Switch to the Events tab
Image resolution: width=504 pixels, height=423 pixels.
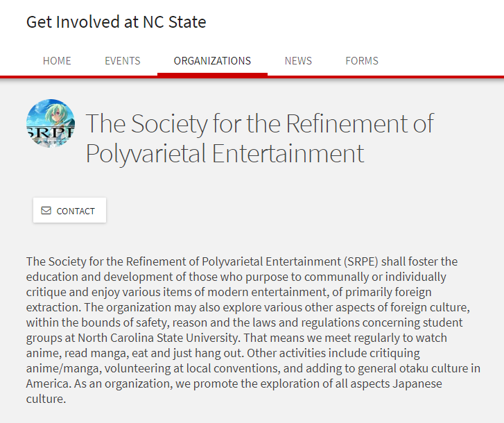pos(123,61)
